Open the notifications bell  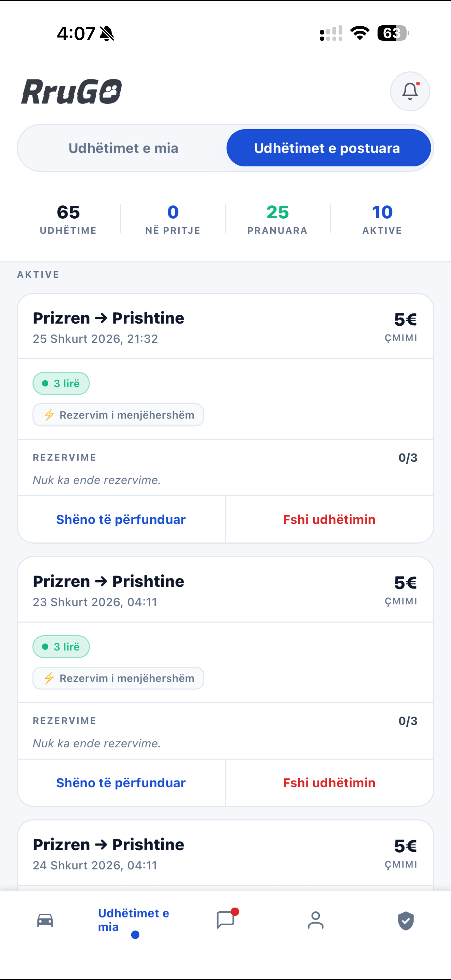tap(410, 91)
